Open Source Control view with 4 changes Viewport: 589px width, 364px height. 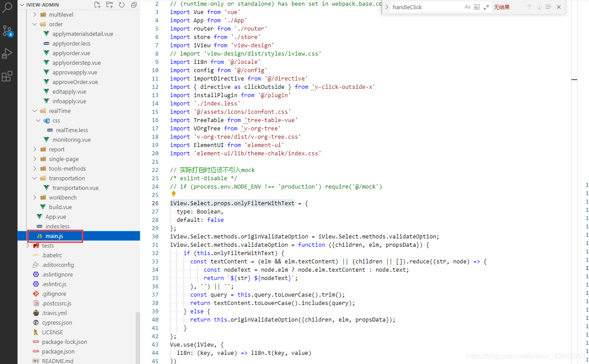point(7,31)
